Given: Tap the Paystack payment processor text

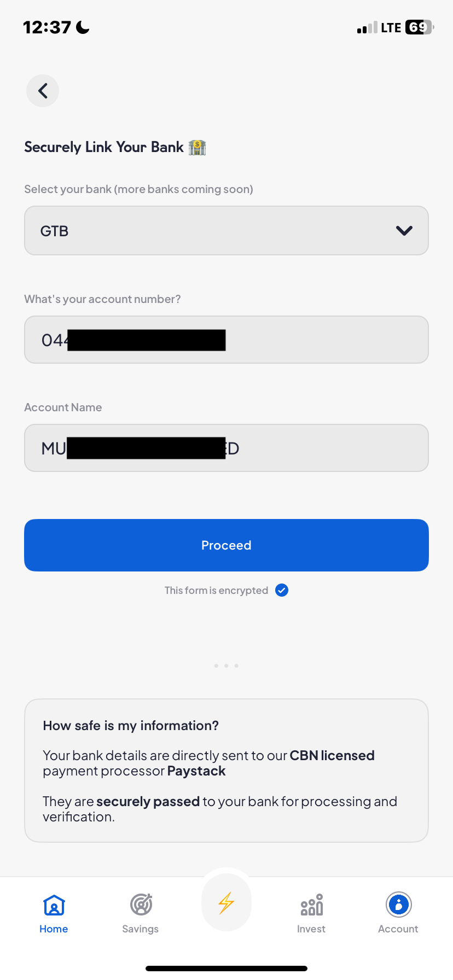Looking at the screenshot, I should click(x=196, y=771).
